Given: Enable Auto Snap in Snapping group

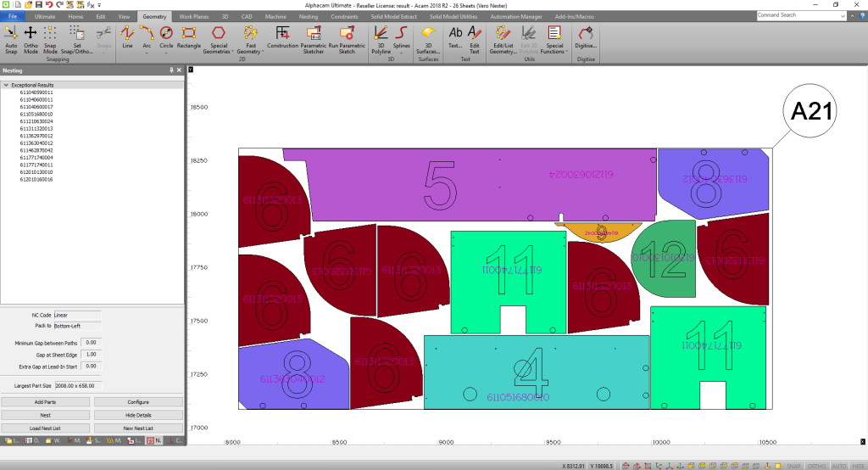Looking at the screenshot, I should tap(11, 37).
